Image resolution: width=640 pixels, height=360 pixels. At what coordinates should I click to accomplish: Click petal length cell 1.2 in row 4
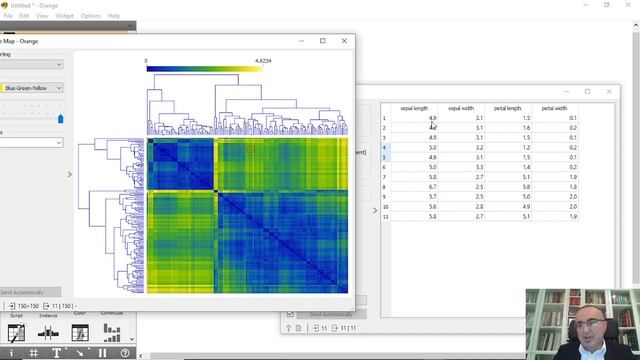tap(507, 148)
